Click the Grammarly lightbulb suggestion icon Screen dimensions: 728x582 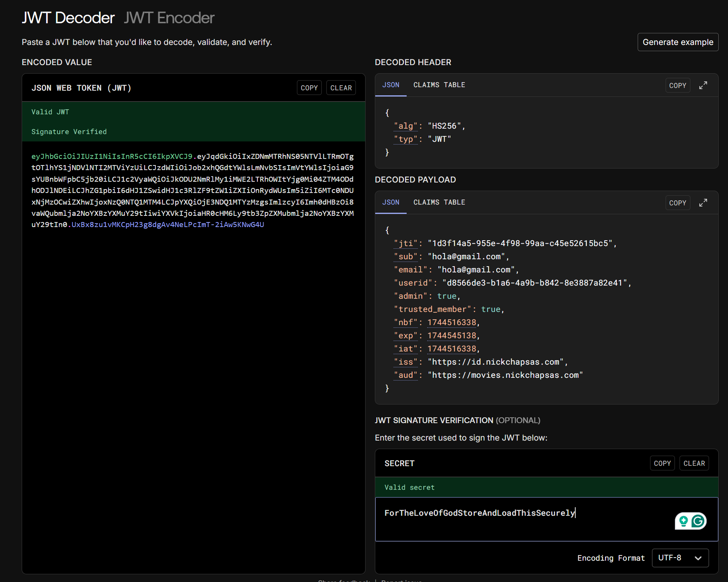683,521
